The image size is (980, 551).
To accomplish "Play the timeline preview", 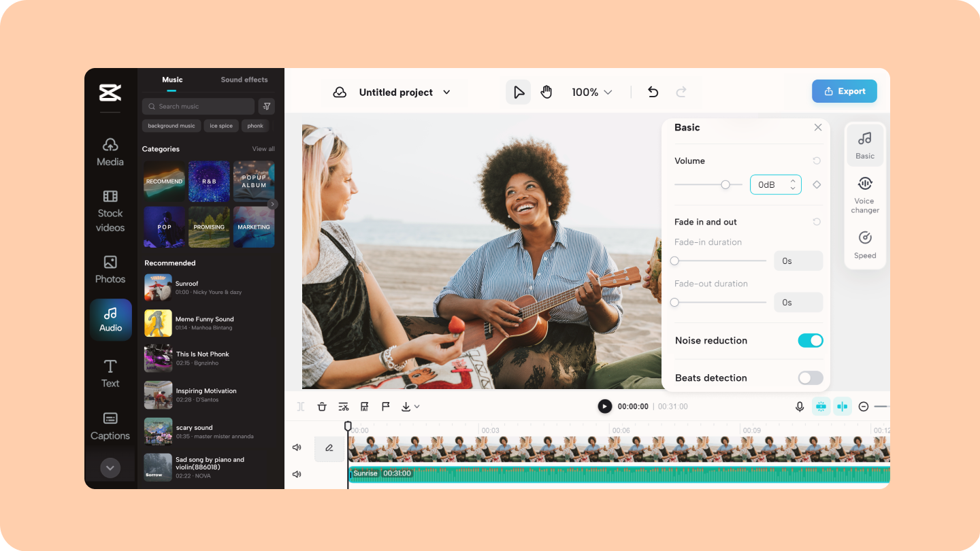I will (604, 406).
